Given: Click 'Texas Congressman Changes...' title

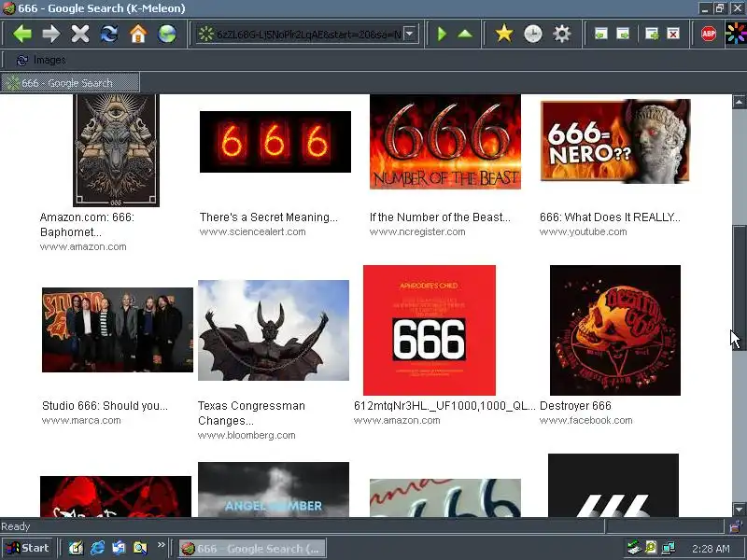Looking at the screenshot, I should click(x=251, y=413).
